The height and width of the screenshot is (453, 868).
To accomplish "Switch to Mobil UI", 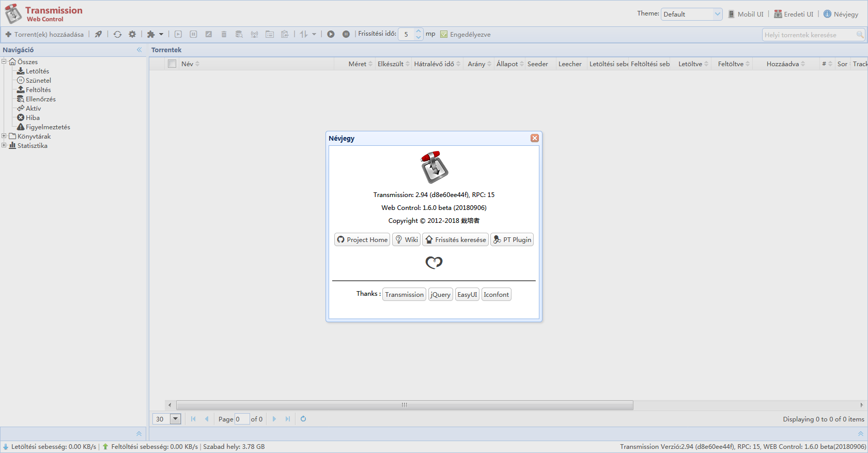I will tap(746, 14).
